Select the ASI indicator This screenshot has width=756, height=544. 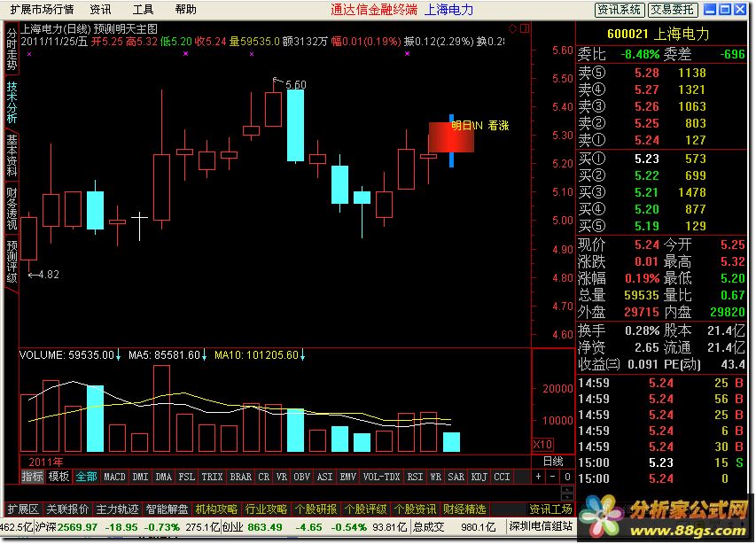point(324,477)
